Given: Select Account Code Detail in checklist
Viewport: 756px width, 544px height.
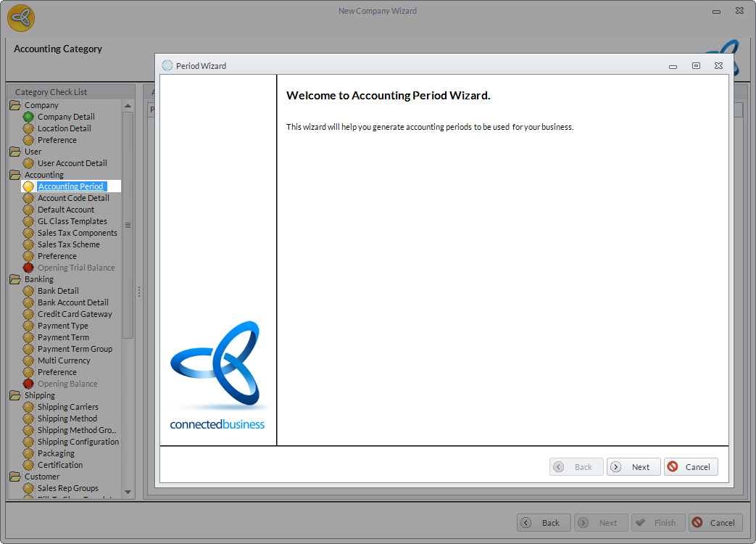Looking at the screenshot, I should pos(73,198).
